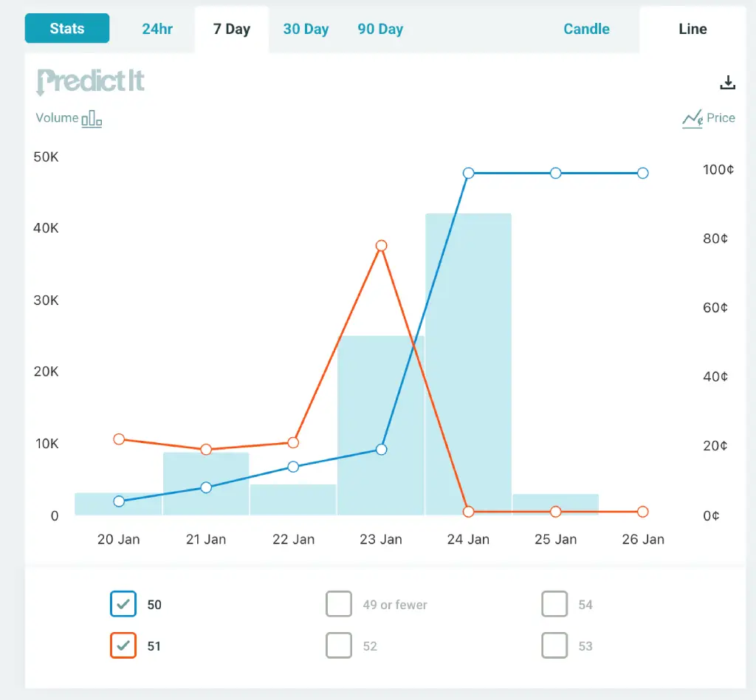The width and height of the screenshot is (756, 700).
Task: Click the '20 Jan' axis label
Action: pos(119,540)
